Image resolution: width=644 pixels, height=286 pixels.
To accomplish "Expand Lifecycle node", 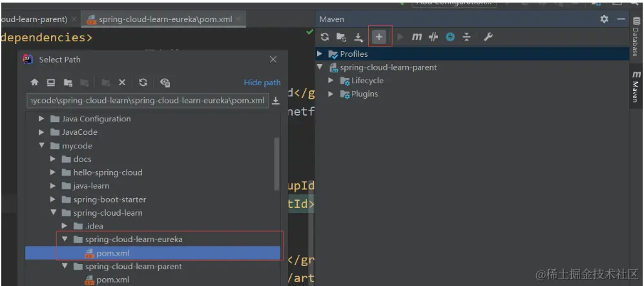I will (331, 81).
